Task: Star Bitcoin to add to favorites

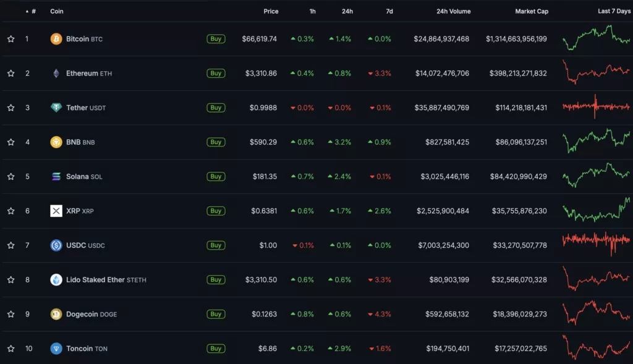Action: pos(11,39)
